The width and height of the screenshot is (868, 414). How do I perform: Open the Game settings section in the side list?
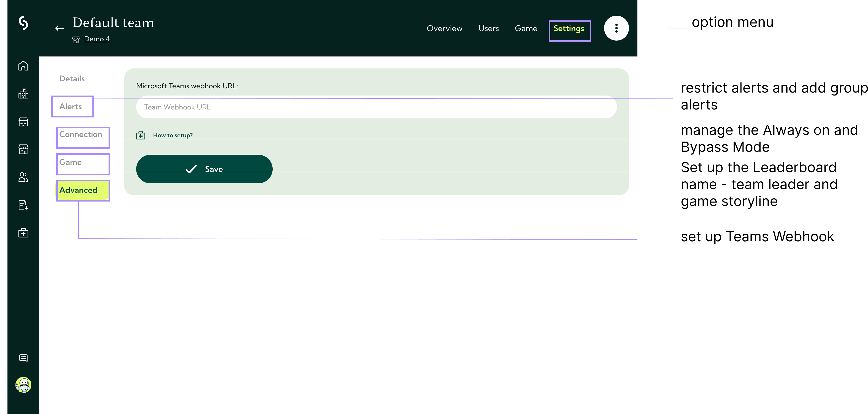point(70,162)
